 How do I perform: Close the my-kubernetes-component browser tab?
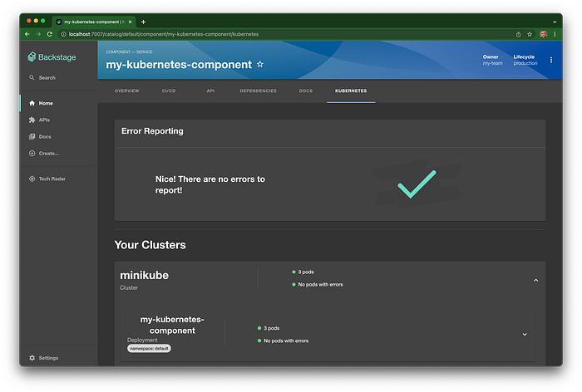click(x=130, y=22)
